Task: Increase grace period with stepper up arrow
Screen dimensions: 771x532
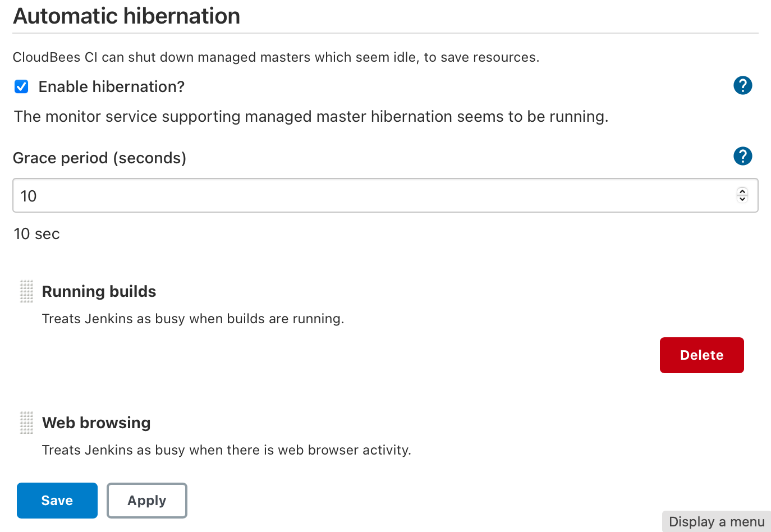Action: point(742,191)
